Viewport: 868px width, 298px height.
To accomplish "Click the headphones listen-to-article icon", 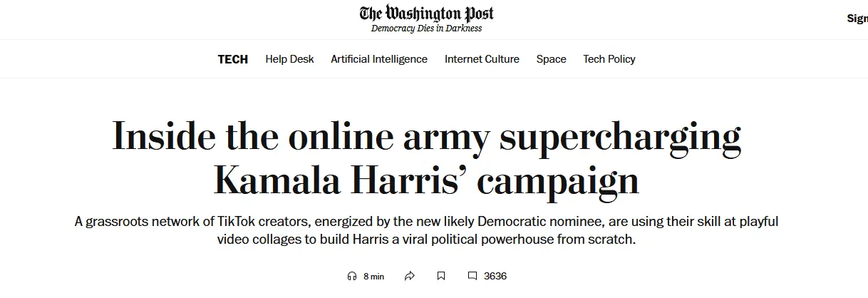I will click(x=351, y=276).
